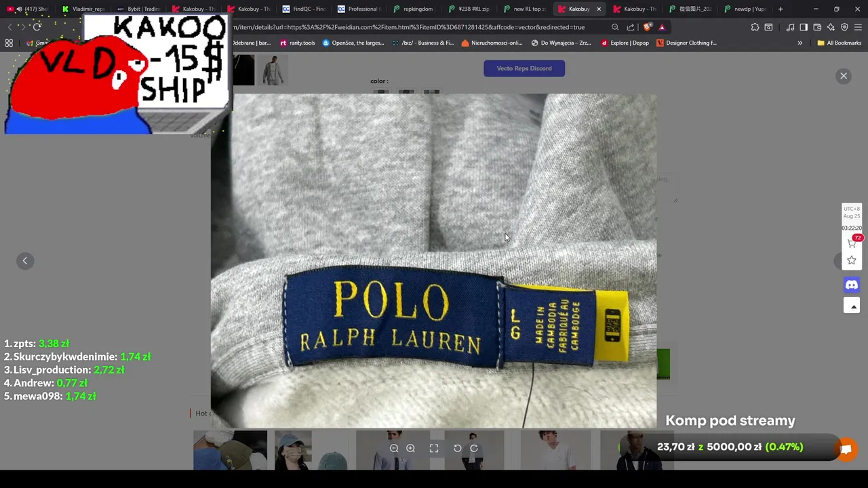Screen dimensions: 868x488
Task: Click the back-to-top arrow in the sidebar
Action: point(852,306)
